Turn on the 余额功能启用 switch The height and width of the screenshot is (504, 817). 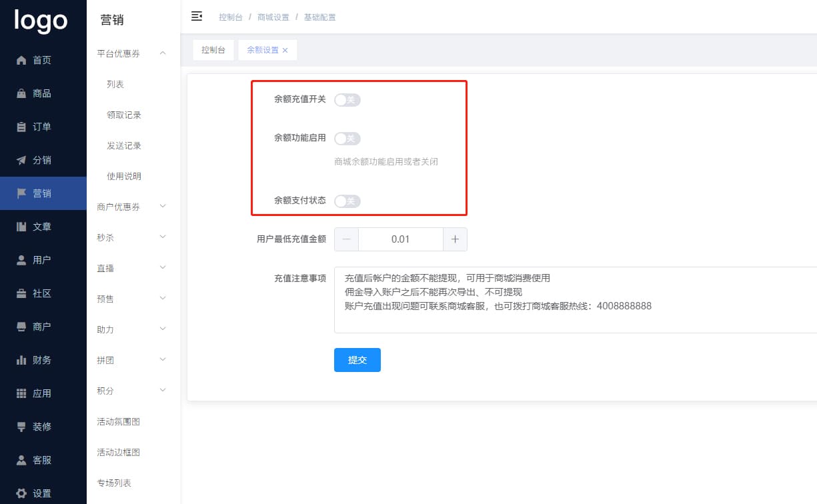coord(347,139)
